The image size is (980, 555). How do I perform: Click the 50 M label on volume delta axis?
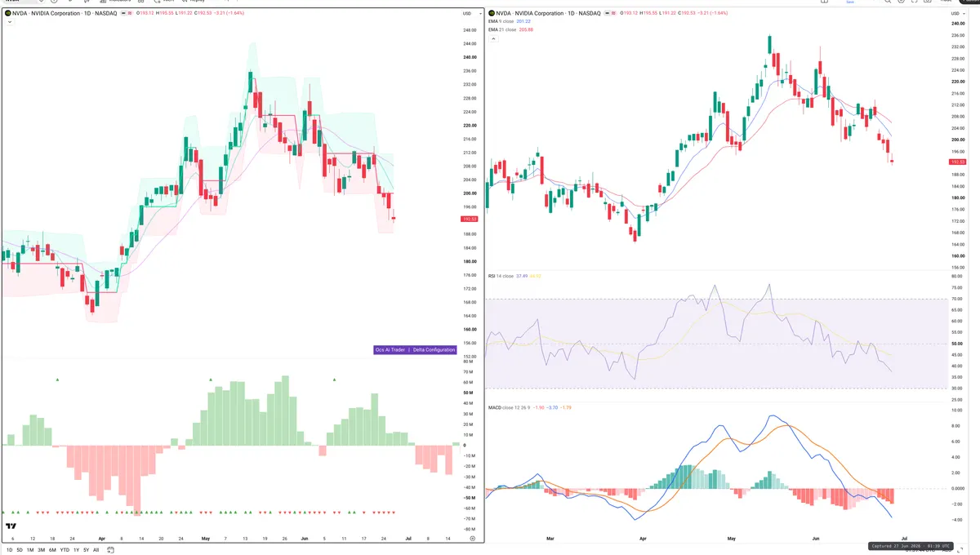click(469, 393)
